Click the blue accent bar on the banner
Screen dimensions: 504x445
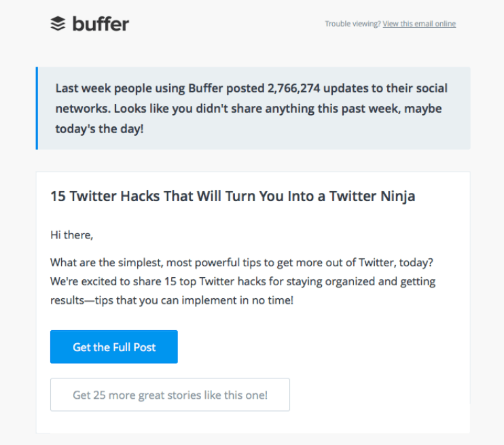point(37,108)
